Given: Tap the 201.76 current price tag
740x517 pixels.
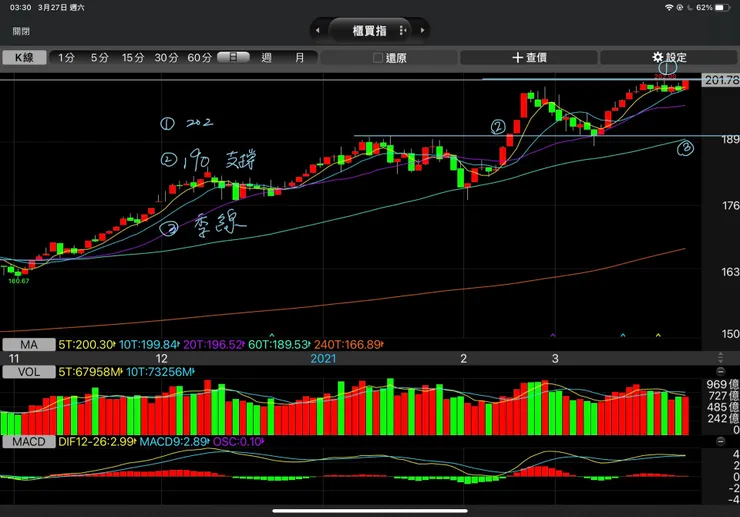Looking at the screenshot, I should coord(721,80).
